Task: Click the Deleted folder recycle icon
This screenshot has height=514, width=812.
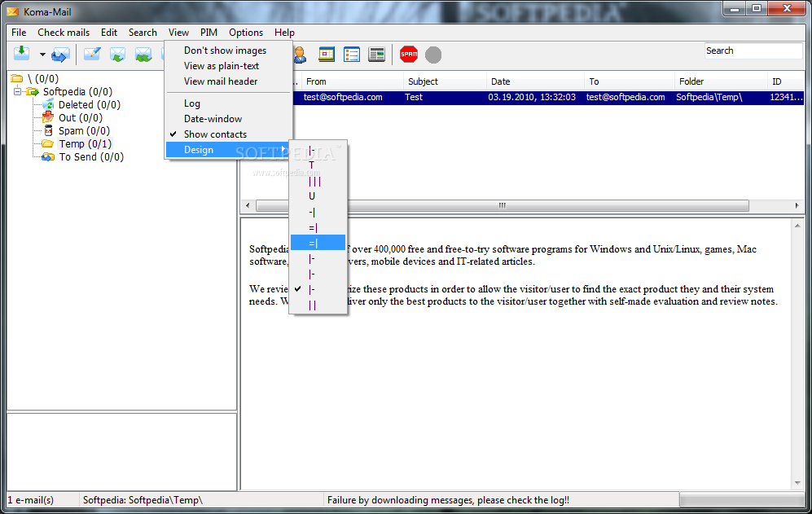Action: [49, 104]
